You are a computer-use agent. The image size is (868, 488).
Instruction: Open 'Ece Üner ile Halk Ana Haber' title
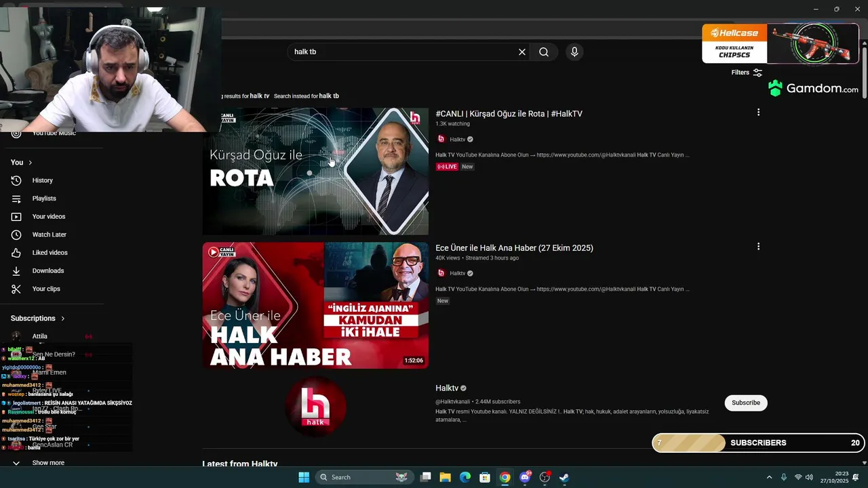[x=514, y=248]
